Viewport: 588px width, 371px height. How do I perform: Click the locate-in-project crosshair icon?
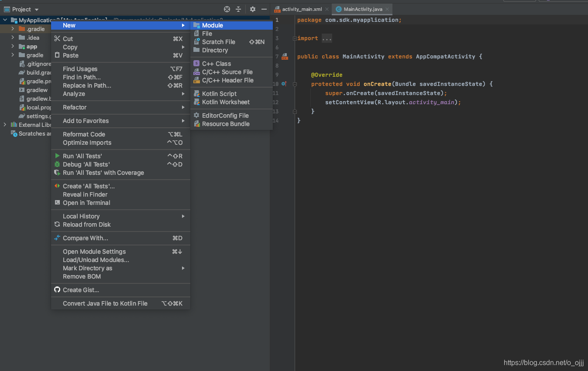(x=227, y=9)
